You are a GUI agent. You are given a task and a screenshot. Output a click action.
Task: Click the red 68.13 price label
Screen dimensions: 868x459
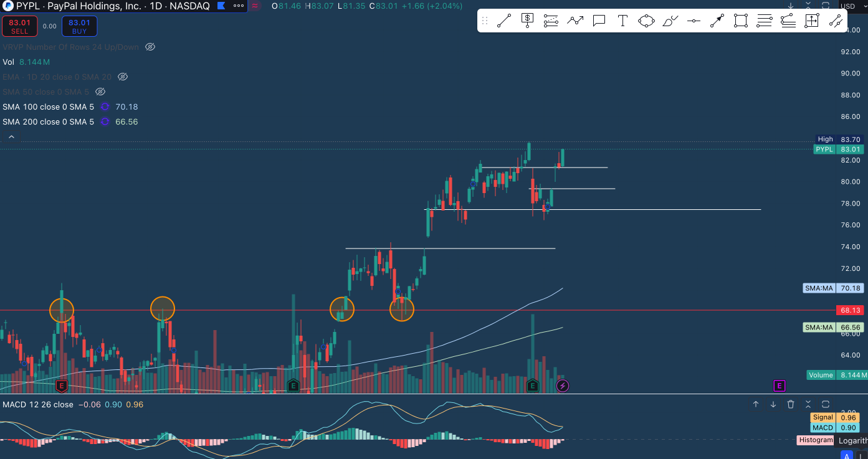850,310
